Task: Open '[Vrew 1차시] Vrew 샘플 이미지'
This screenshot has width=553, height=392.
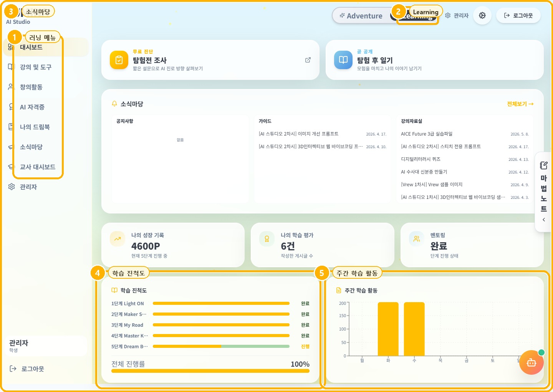Action: point(465,185)
